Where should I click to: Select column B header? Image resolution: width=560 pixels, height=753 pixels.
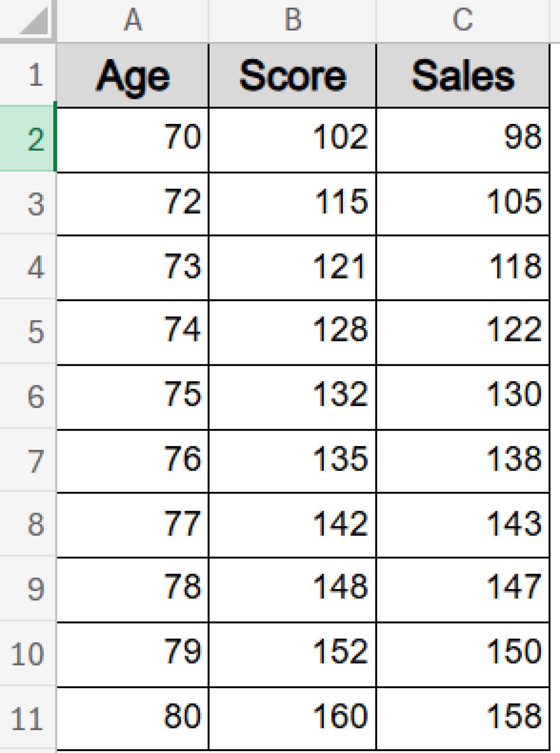(292, 20)
